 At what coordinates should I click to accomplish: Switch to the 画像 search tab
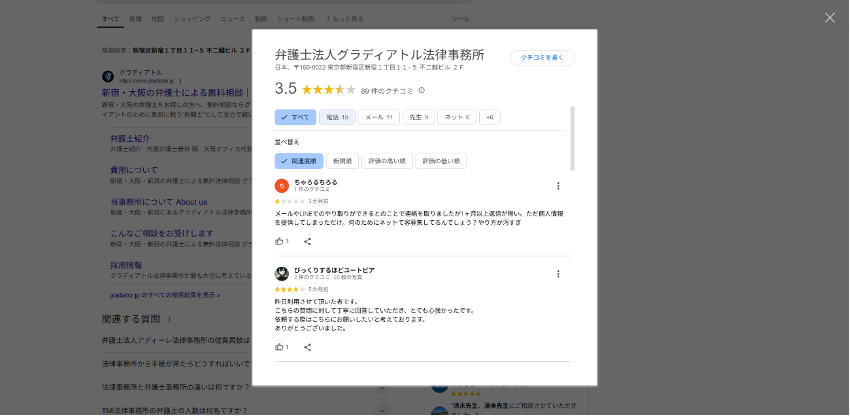[x=135, y=19]
